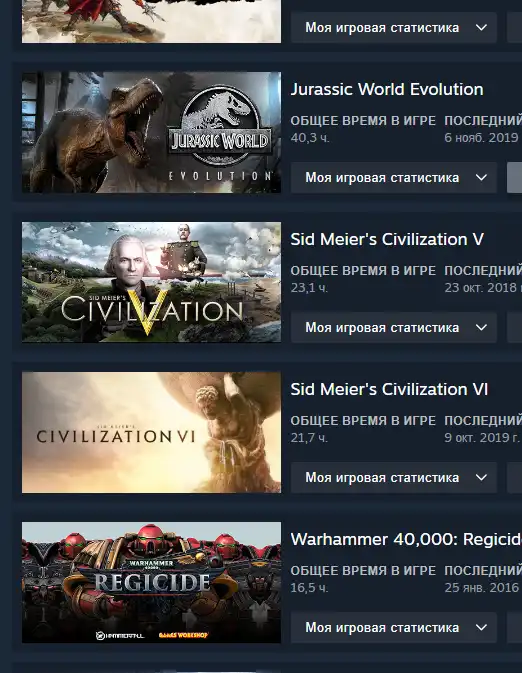Click the chevron arrow in Civilization VI stats button
The image size is (522, 673).
click(x=482, y=477)
